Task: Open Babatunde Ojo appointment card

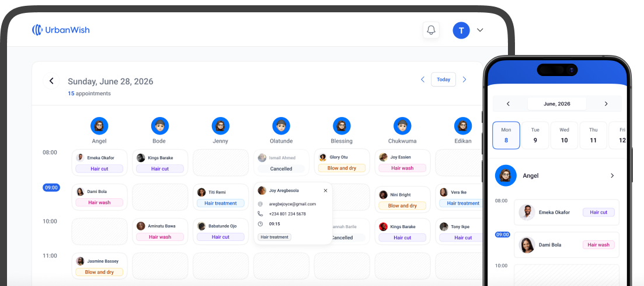Action: [x=221, y=232]
